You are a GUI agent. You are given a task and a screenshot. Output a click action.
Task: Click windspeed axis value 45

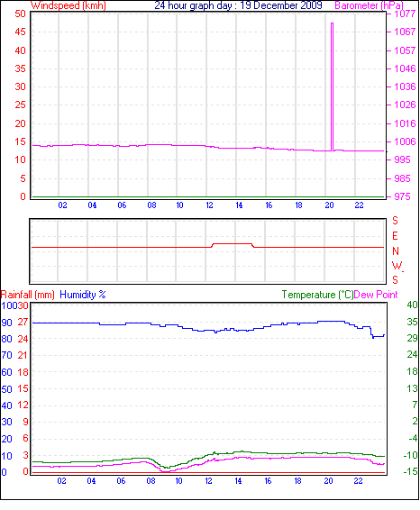pos(20,32)
